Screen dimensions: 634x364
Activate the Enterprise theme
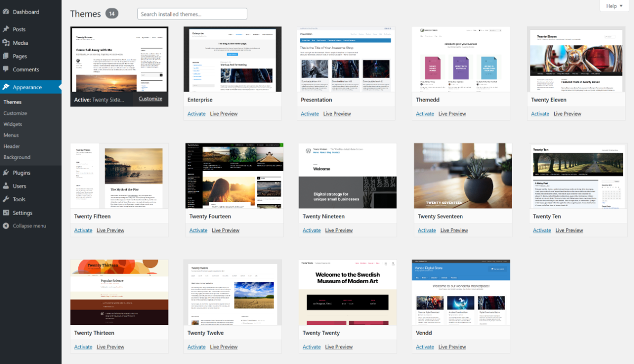pyautogui.click(x=197, y=114)
